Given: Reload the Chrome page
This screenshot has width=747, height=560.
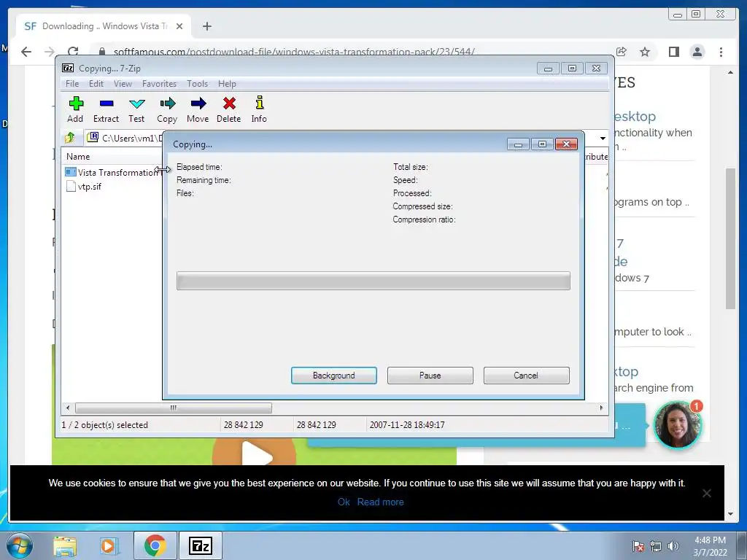Looking at the screenshot, I should (x=72, y=52).
